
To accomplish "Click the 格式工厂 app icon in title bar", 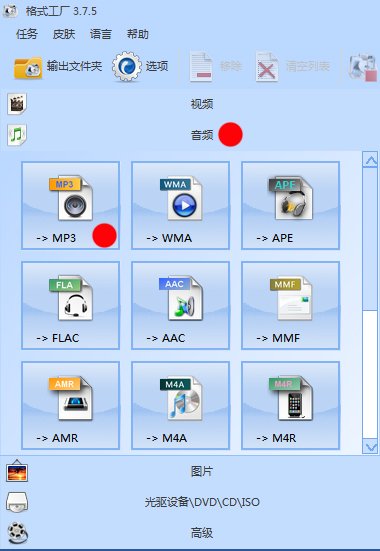I will 10,11.
